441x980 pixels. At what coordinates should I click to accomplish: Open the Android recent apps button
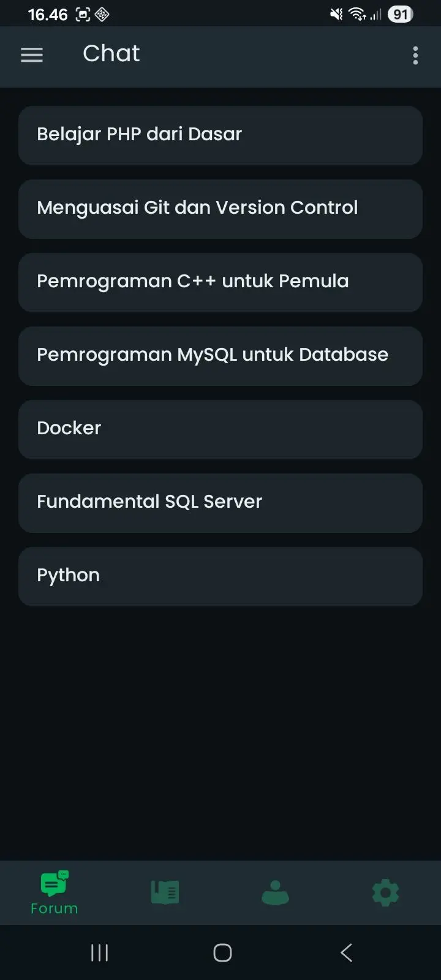point(99,952)
